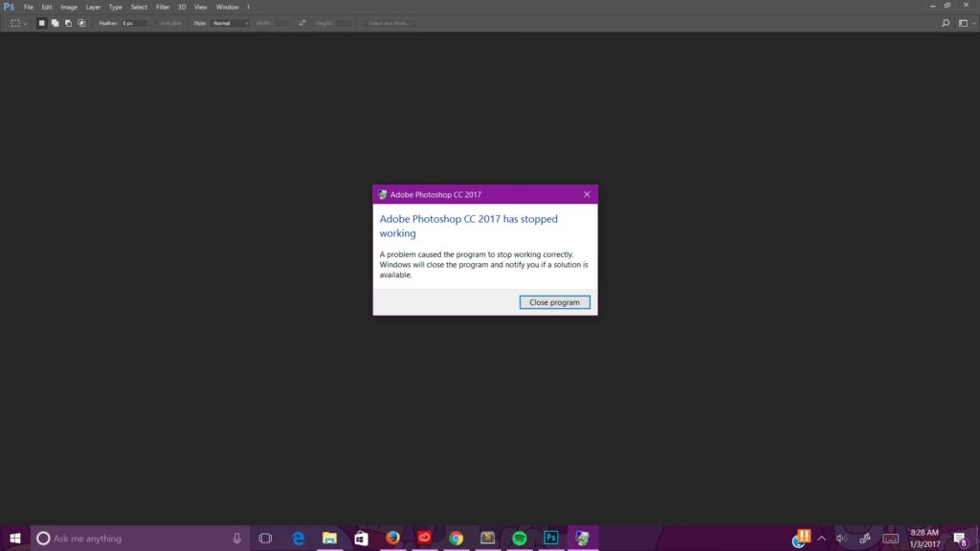Close the crash dialog with X
Screen dimensions: 980x551
tap(587, 194)
